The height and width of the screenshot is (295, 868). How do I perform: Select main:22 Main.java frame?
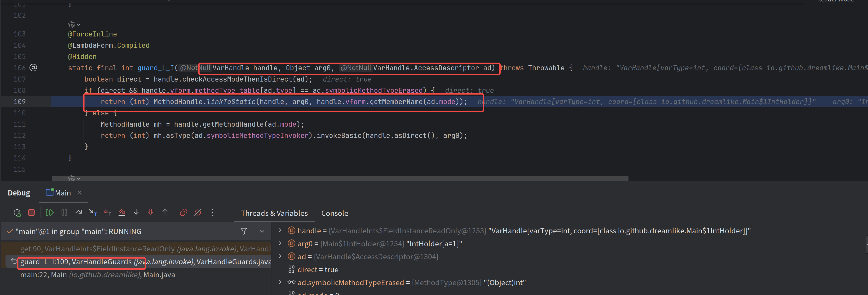pos(97,275)
